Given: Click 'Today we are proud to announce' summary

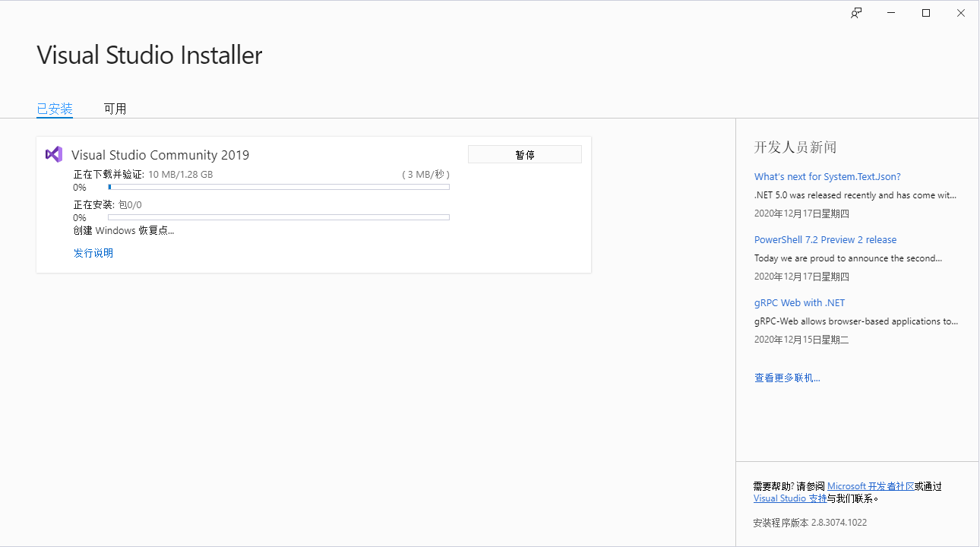Looking at the screenshot, I should click(x=849, y=258).
